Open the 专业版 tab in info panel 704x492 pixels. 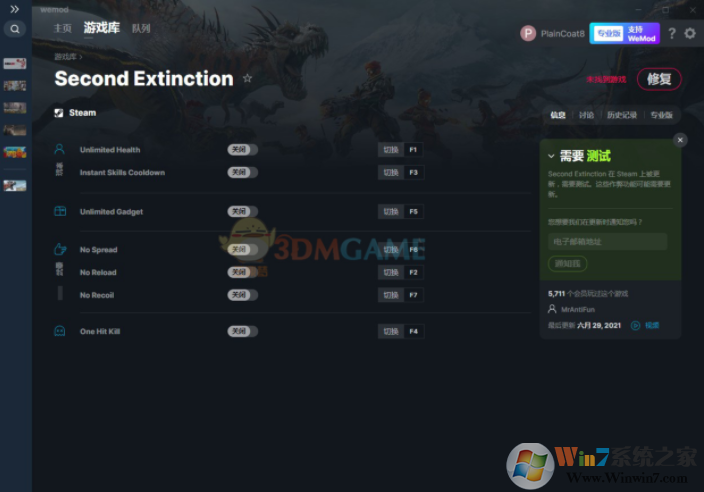(661, 115)
